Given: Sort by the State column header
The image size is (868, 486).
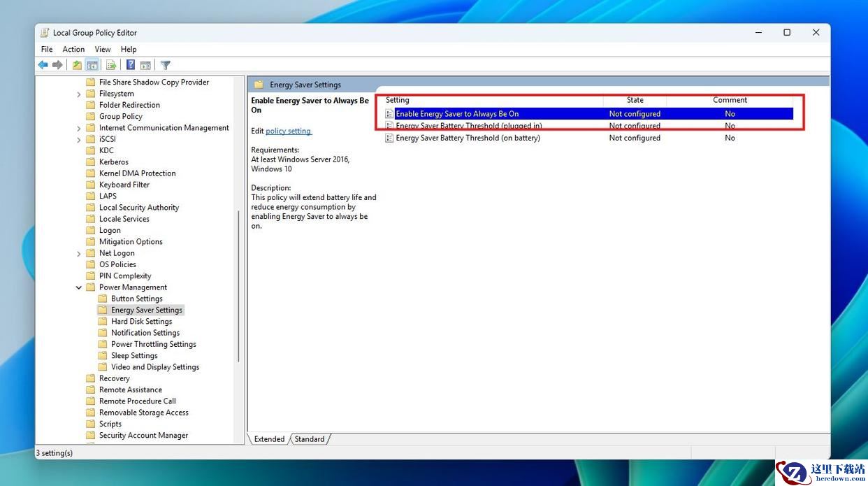Looking at the screenshot, I should pyautogui.click(x=635, y=100).
